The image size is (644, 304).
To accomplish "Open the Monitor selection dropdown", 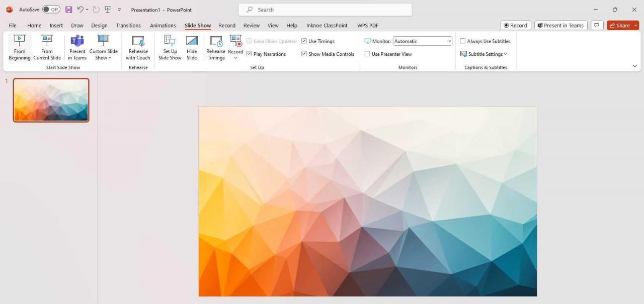I will (449, 41).
